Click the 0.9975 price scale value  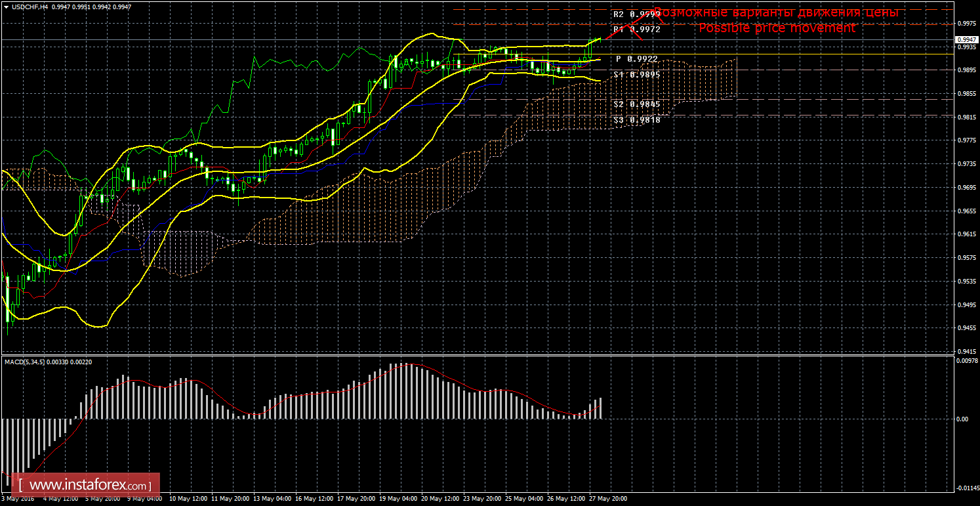click(x=966, y=22)
